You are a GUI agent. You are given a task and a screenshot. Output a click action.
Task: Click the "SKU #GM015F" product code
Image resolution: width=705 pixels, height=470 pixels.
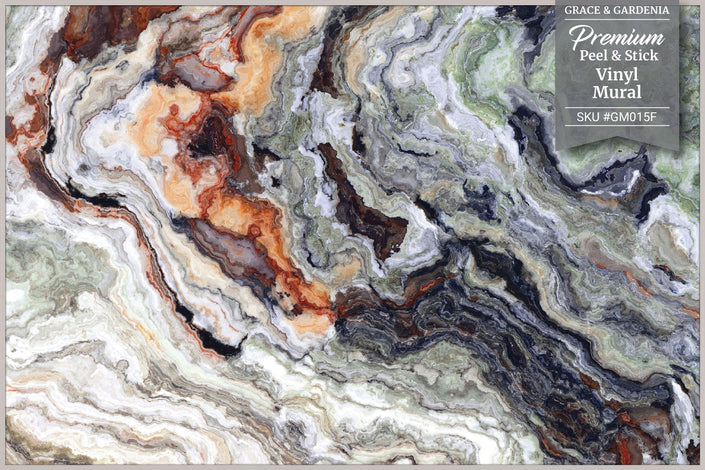tap(617, 117)
